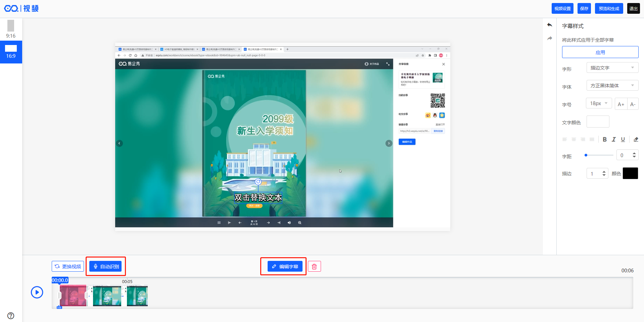This screenshot has width=644, height=322.
Task: Open the 方正黑体简体 font dropdown
Action: (612, 86)
